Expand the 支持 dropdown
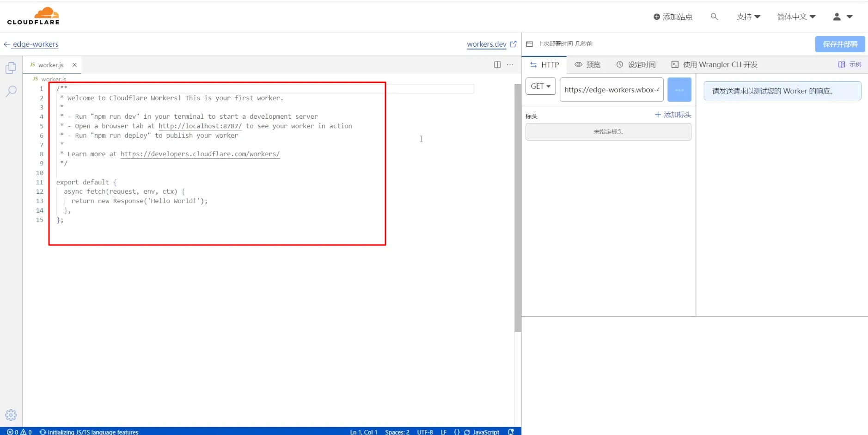The image size is (868, 435). (748, 17)
